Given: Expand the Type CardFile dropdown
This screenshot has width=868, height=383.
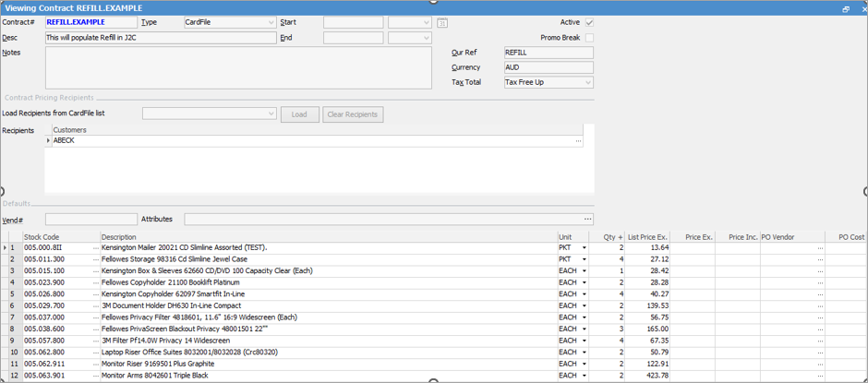Looking at the screenshot, I should (271, 22).
